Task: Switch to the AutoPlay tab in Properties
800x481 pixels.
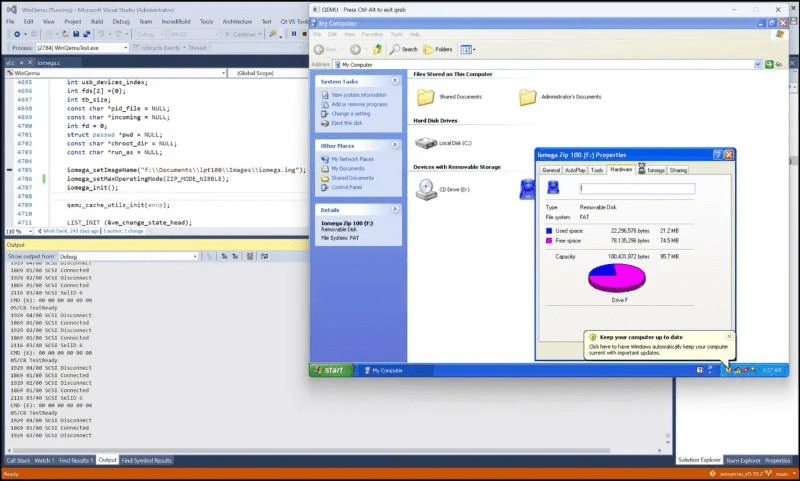Action: click(x=576, y=170)
